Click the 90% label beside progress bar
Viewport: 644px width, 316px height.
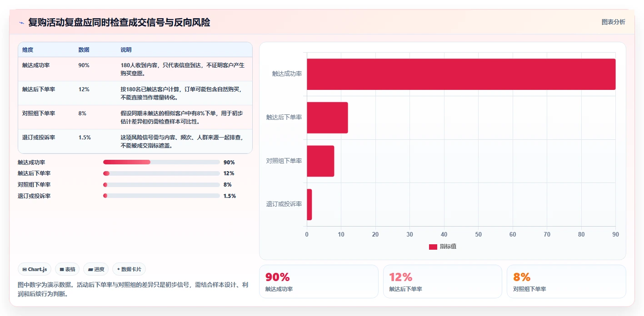pos(229,162)
